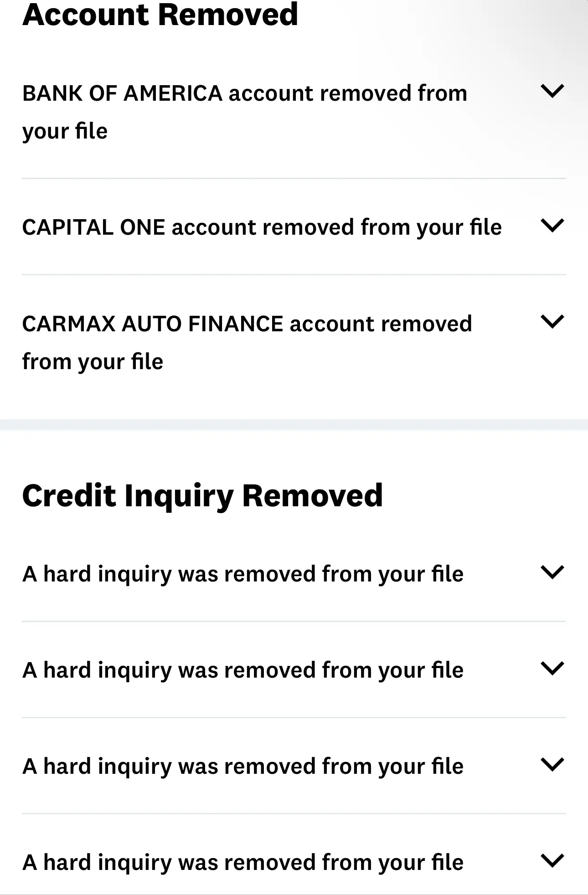The image size is (588, 895).
Task: Click the divider line below CAPITAL ONE row
Action: (294, 274)
